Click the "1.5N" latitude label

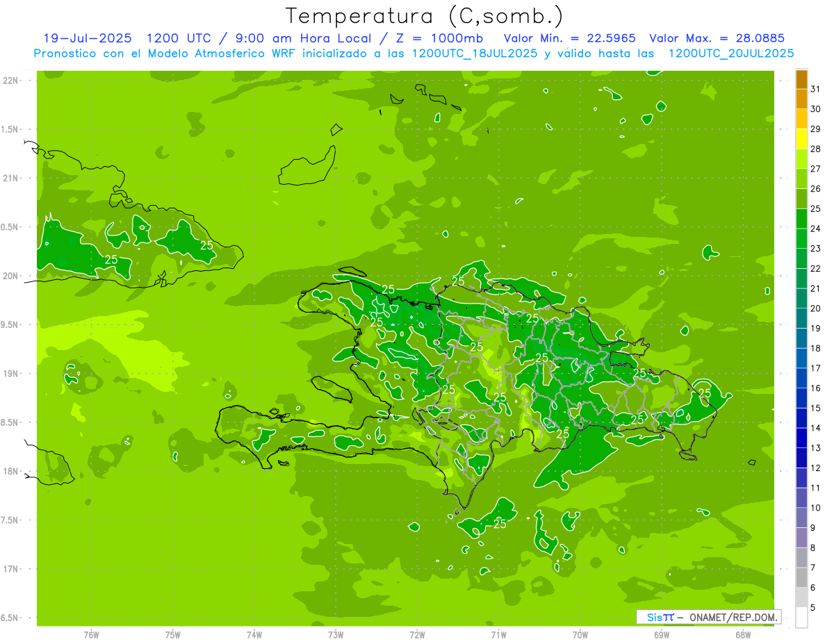click(x=11, y=129)
